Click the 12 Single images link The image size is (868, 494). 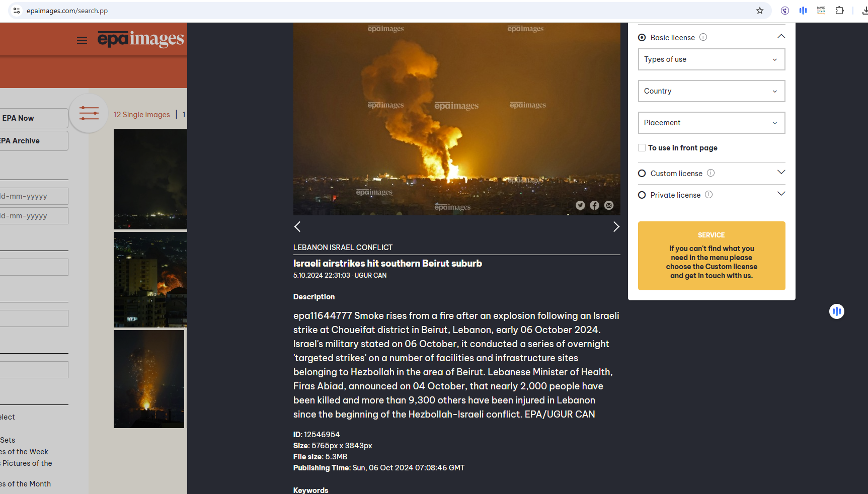coord(142,115)
